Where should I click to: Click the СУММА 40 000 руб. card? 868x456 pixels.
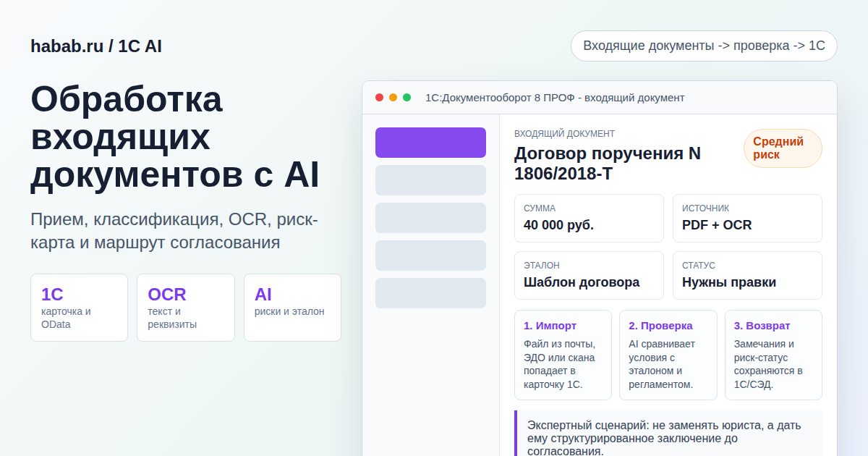pos(589,218)
